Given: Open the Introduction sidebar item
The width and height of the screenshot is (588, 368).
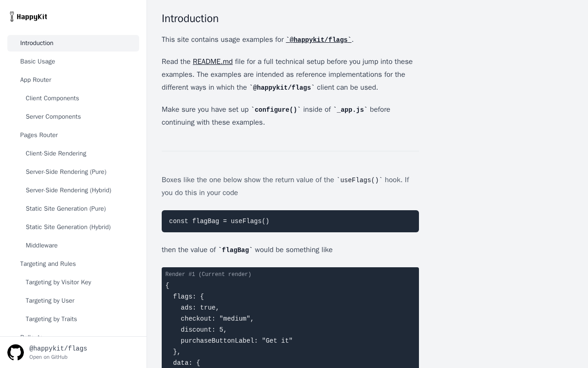Looking at the screenshot, I should [37, 43].
